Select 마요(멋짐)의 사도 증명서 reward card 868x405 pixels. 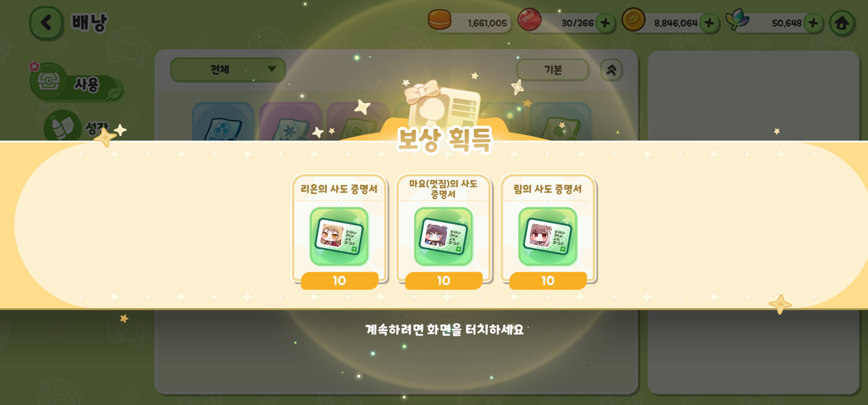444,231
